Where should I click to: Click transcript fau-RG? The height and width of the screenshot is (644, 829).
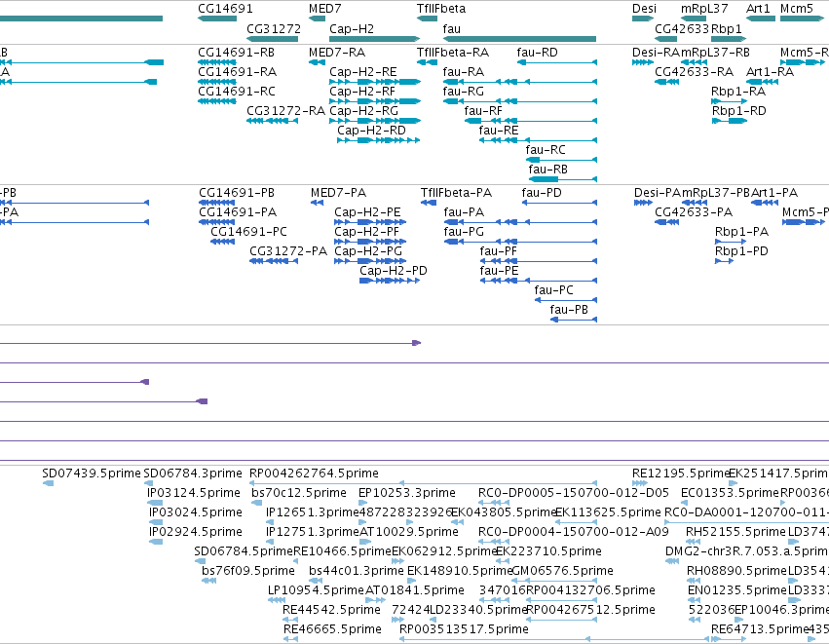click(x=464, y=91)
